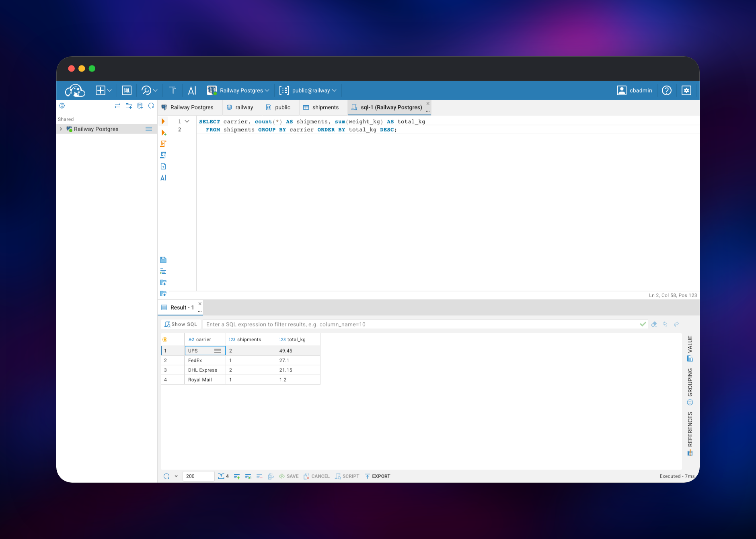Image resolution: width=756 pixels, height=539 pixels.
Task: Select the DHL Express cell
Action: pyautogui.click(x=205, y=370)
